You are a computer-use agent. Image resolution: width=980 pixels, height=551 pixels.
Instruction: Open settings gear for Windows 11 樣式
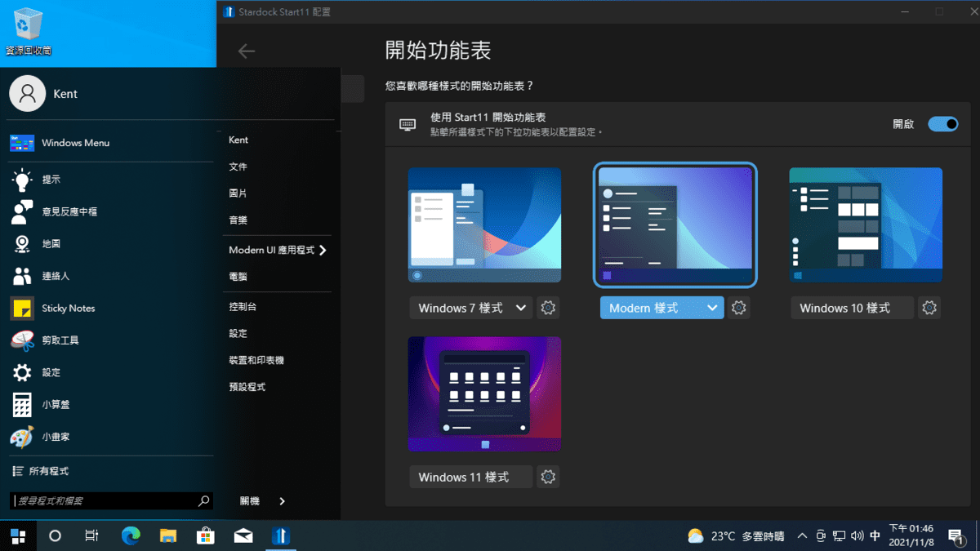point(547,477)
